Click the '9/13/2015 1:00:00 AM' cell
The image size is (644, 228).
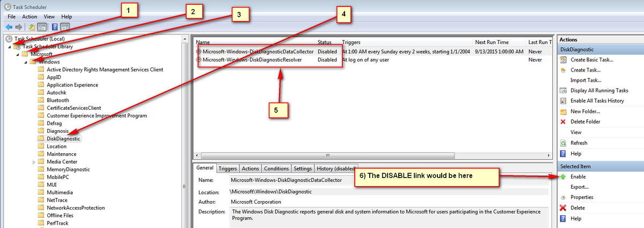499,52
